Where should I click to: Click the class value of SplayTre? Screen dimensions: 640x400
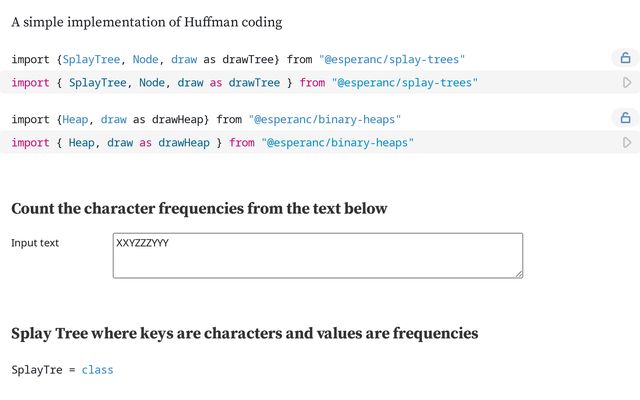click(x=97, y=370)
